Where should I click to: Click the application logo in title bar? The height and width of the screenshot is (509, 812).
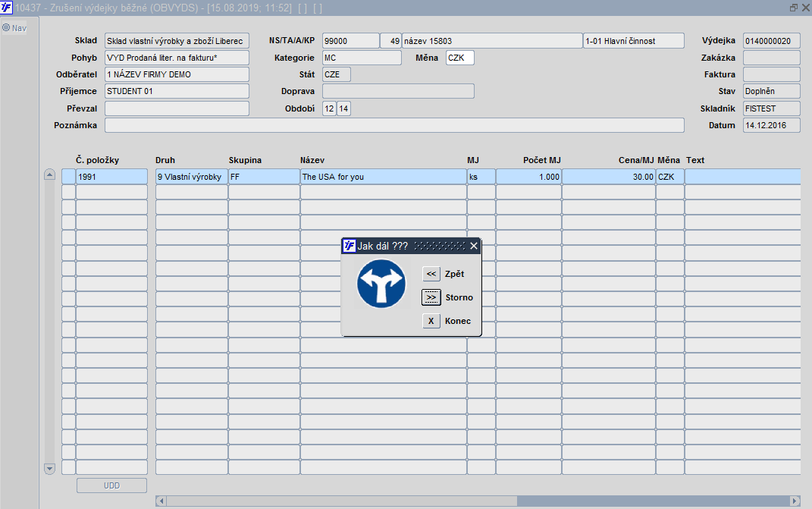(6, 8)
